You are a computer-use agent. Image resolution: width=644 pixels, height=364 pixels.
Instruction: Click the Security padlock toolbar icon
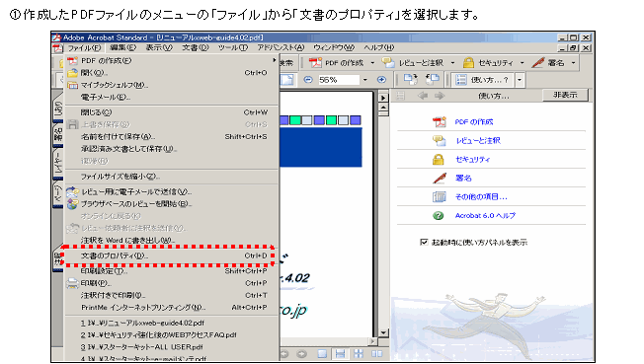pyautogui.click(x=468, y=63)
